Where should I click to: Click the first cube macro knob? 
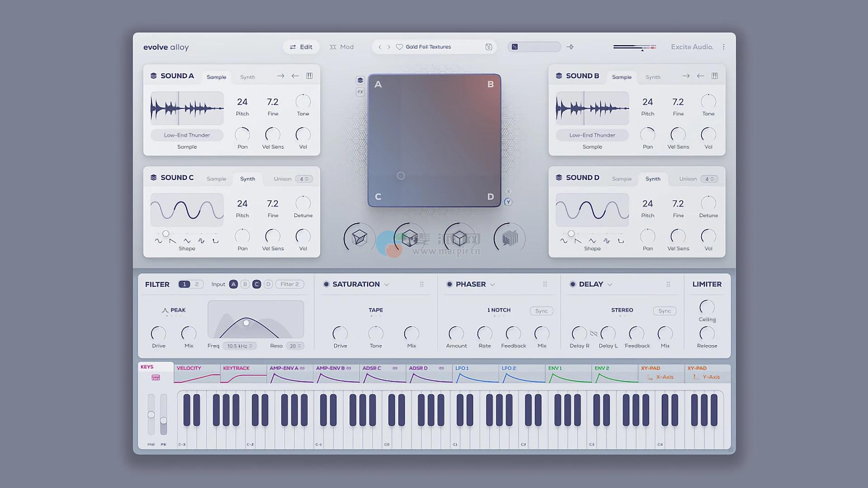[x=359, y=238]
